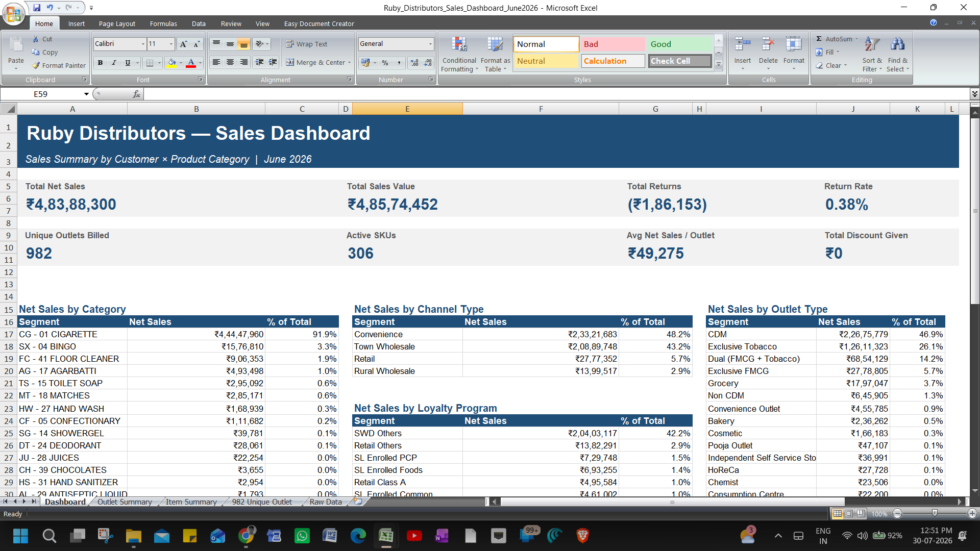Toggle Bold formatting
980x551 pixels.
point(100,63)
